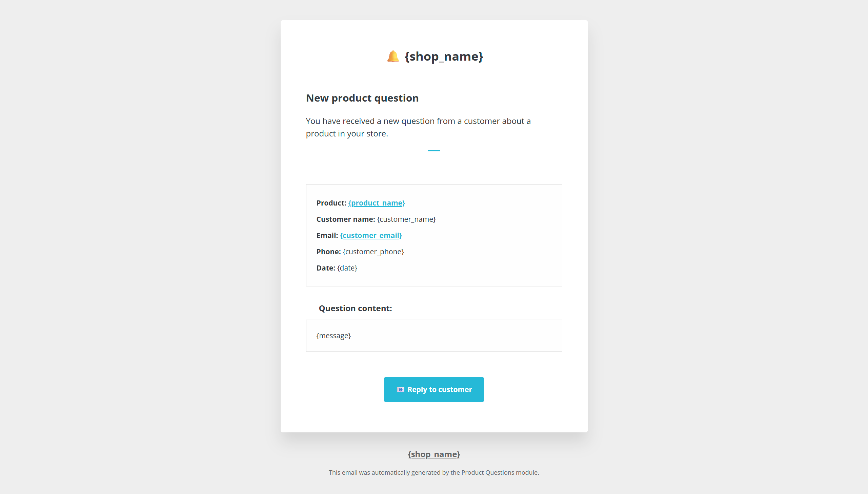
Task: Open the {shop_name} footer link
Action: coord(433,454)
